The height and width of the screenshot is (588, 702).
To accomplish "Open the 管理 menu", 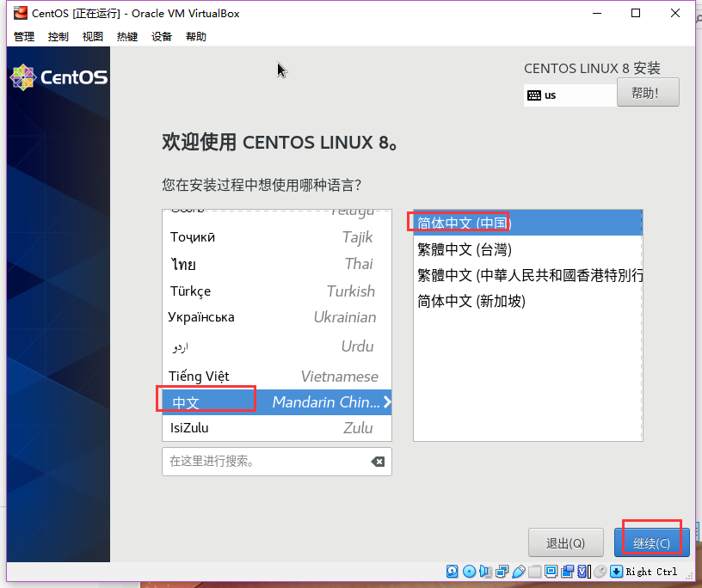I will [x=24, y=37].
